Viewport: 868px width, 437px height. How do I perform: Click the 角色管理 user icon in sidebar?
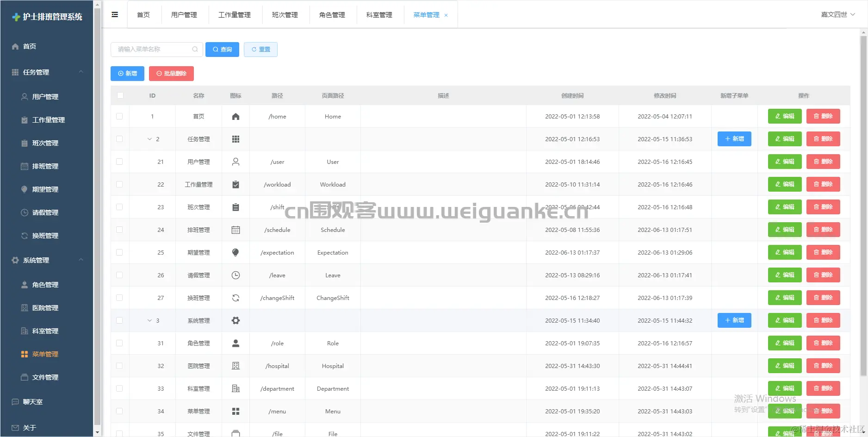[25, 285]
